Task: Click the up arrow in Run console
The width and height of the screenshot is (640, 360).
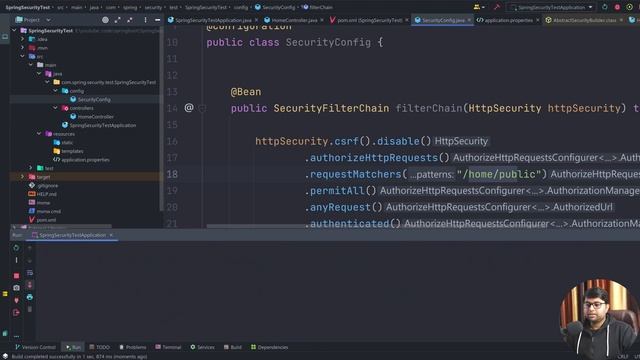Action: tap(30, 247)
